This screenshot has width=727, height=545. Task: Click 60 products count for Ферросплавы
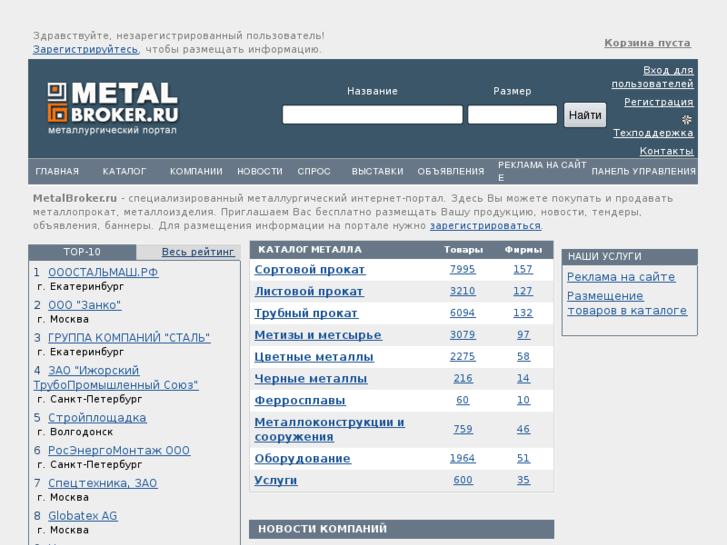point(462,400)
